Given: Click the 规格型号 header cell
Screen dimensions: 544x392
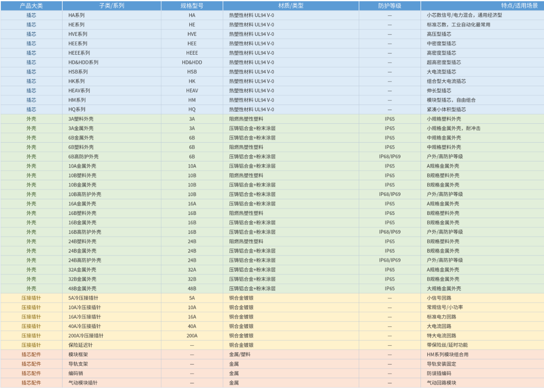Looking at the screenshot, I should pos(192,6).
